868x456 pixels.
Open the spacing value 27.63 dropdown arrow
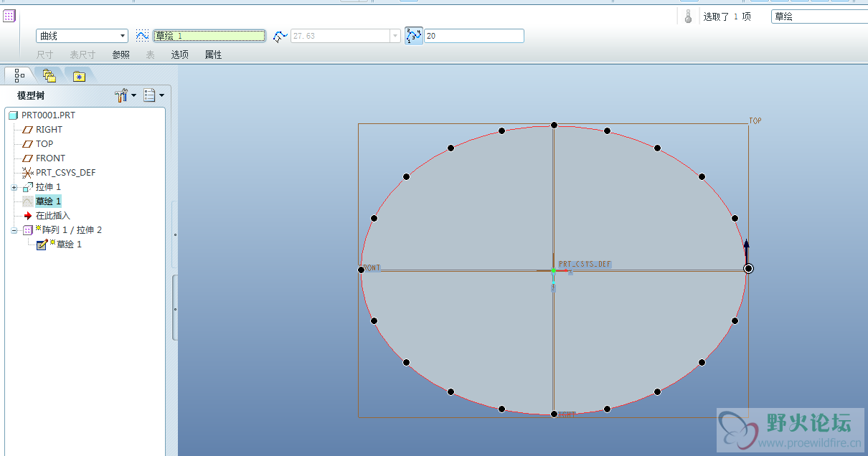(x=395, y=36)
